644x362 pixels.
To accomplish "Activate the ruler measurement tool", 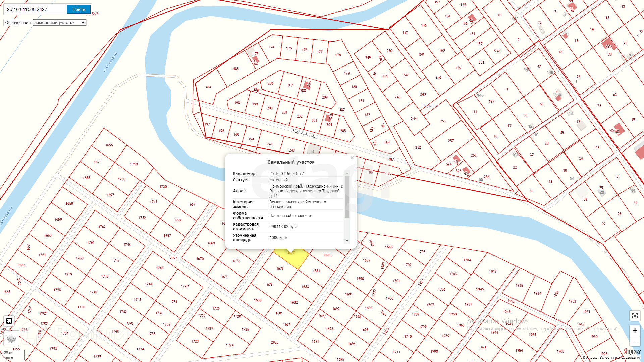I will pyautogui.click(x=9, y=321).
